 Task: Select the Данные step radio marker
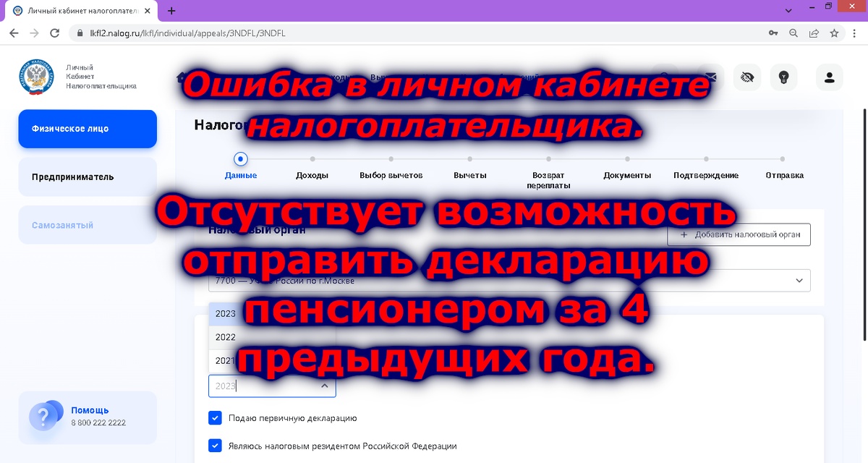[240, 159]
